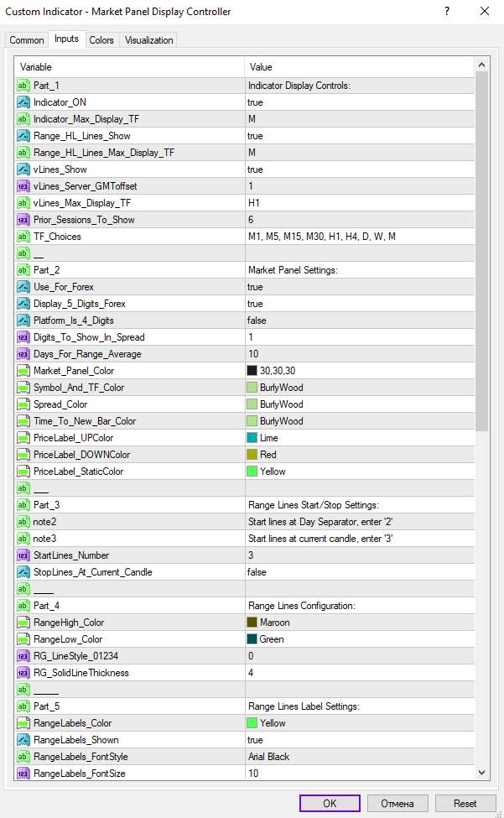Open RangeLow_Color Green value dropdown
504x818 pixels.
(x=360, y=639)
